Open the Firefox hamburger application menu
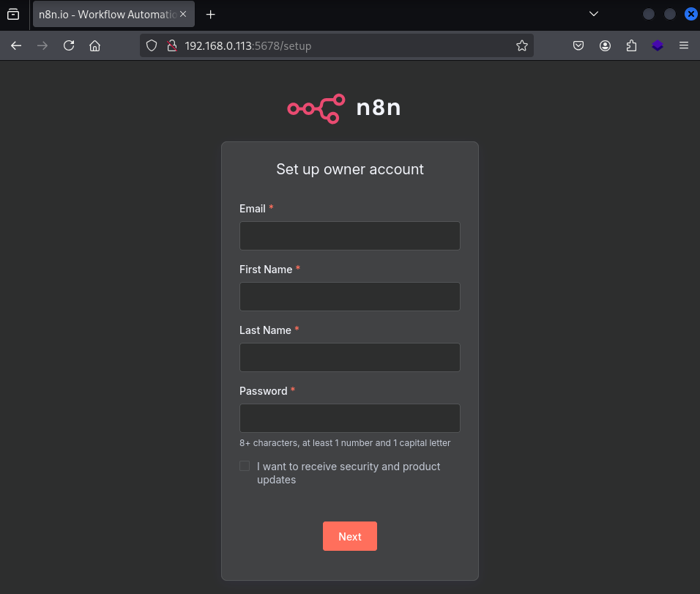The width and height of the screenshot is (700, 594). coord(684,45)
